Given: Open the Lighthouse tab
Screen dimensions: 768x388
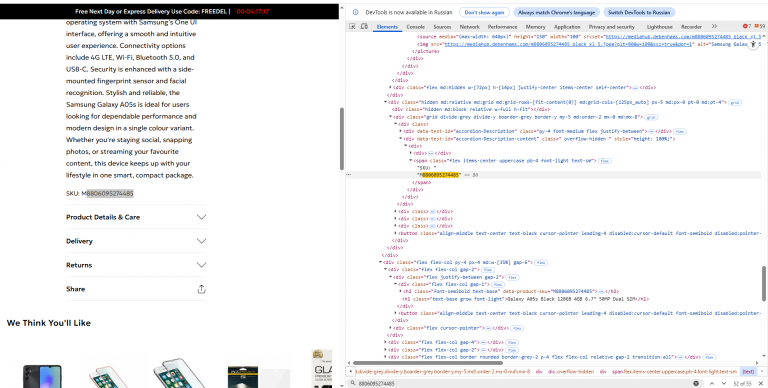Looking at the screenshot, I should 660,27.
